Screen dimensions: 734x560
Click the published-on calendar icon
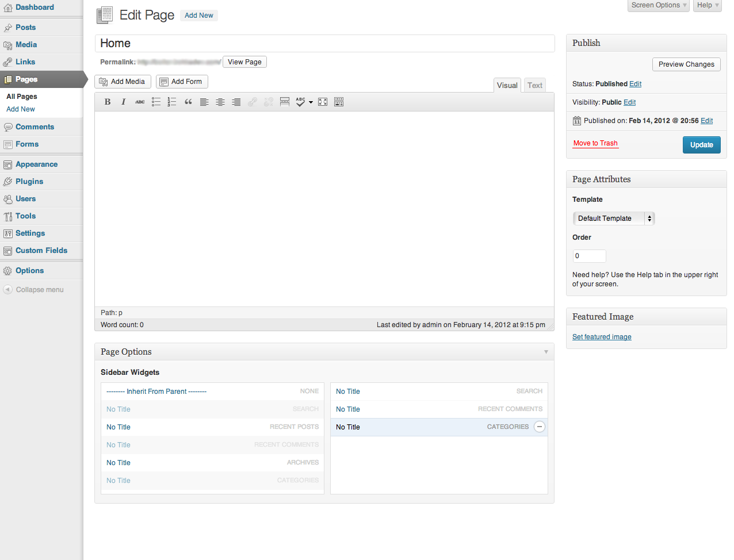tap(577, 121)
